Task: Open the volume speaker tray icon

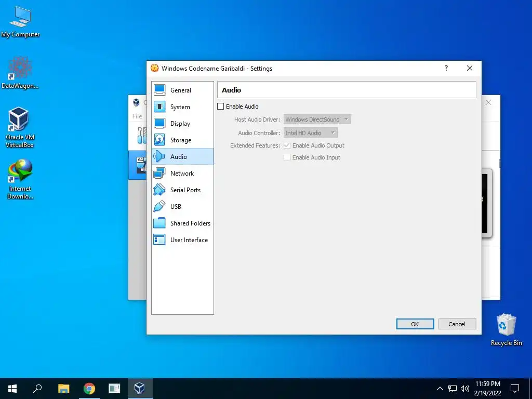Action: tap(465, 389)
